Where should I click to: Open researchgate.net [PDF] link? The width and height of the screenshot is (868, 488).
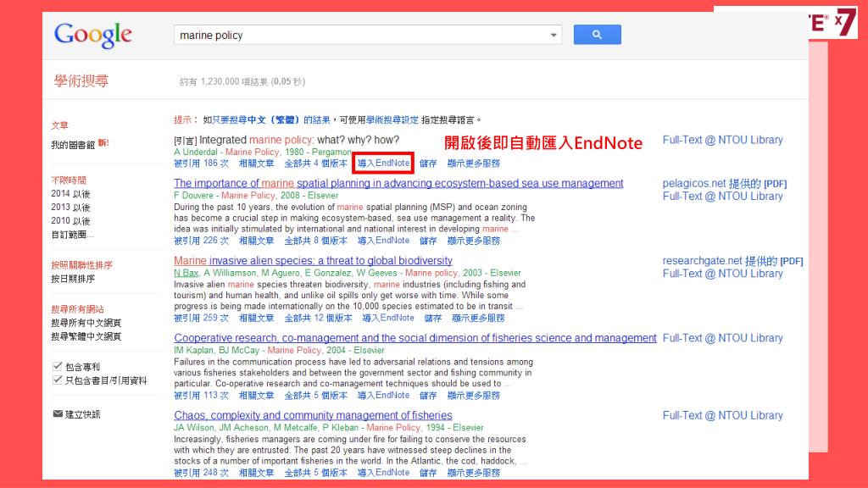click(x=733, y=261)
